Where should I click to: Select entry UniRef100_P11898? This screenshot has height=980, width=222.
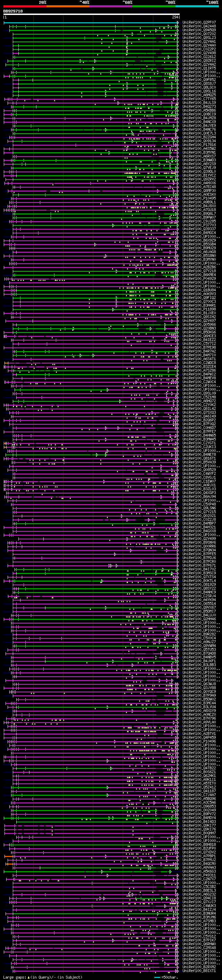[199, 309]
